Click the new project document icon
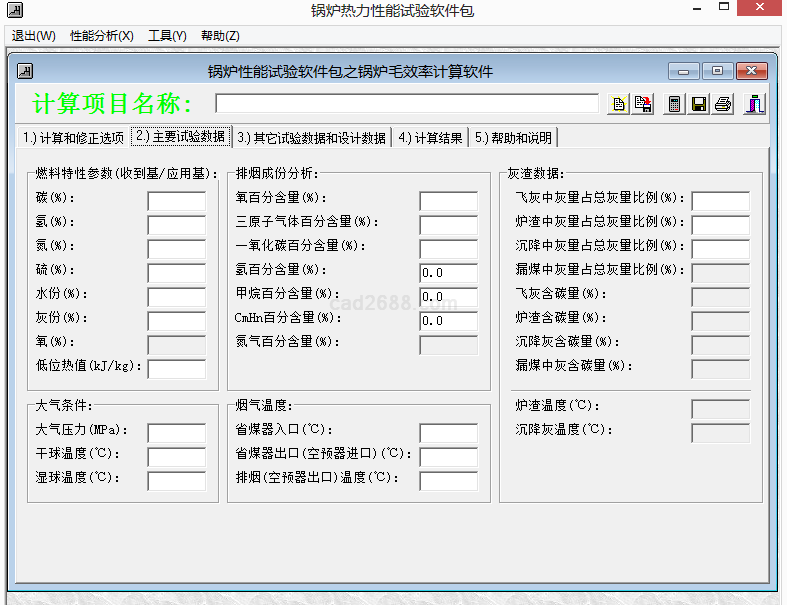The image size is (787, 605). pos(619,104)
